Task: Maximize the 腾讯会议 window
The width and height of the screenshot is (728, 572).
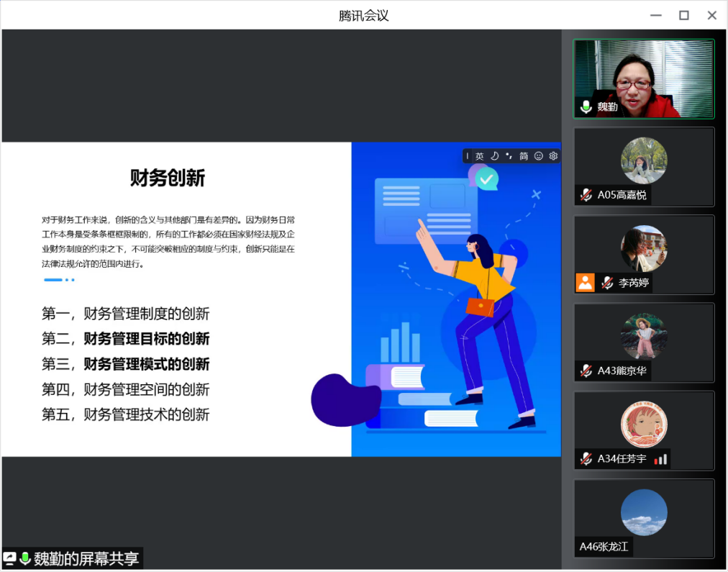Action: coord(683,15)
